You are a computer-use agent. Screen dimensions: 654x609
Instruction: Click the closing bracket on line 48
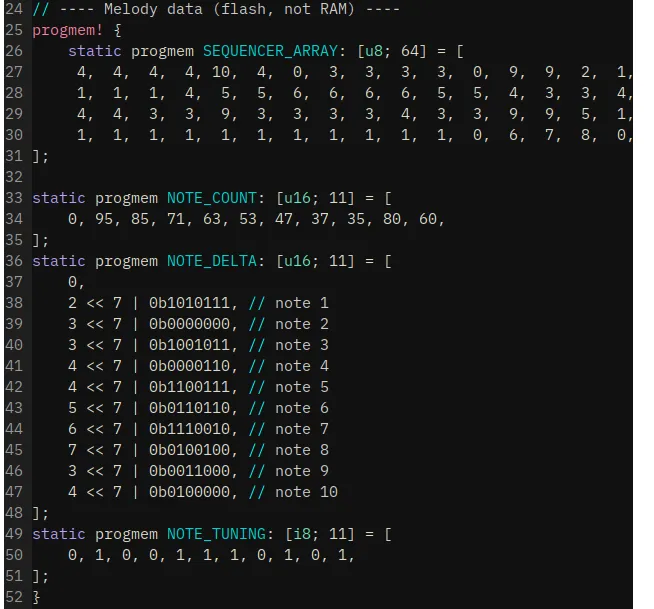(40, 513)
